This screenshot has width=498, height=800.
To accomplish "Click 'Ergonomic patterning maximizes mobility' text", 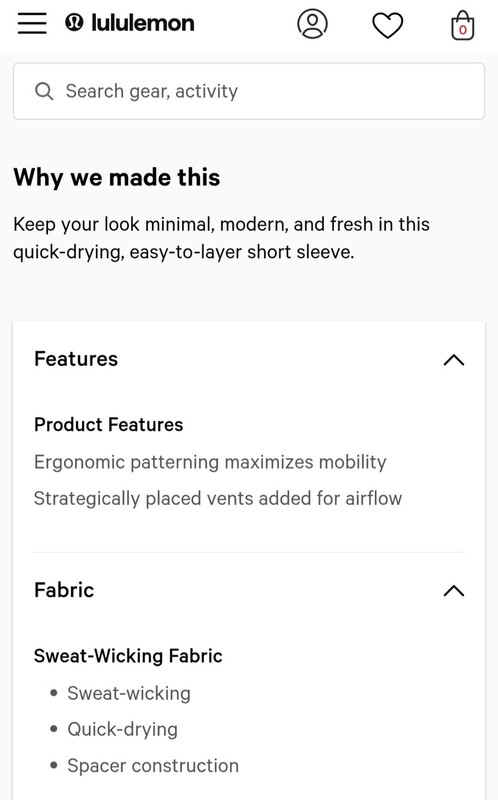I will (210, 462).
